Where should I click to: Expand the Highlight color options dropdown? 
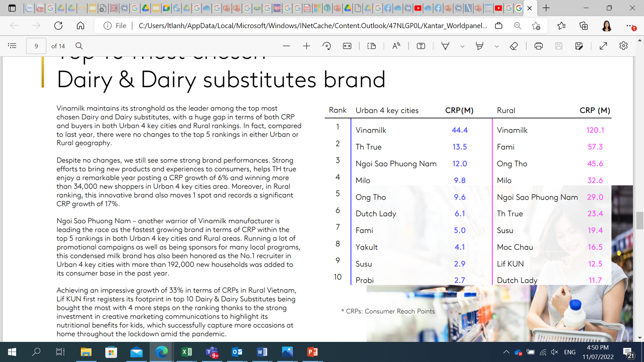[x=497, y=46]
